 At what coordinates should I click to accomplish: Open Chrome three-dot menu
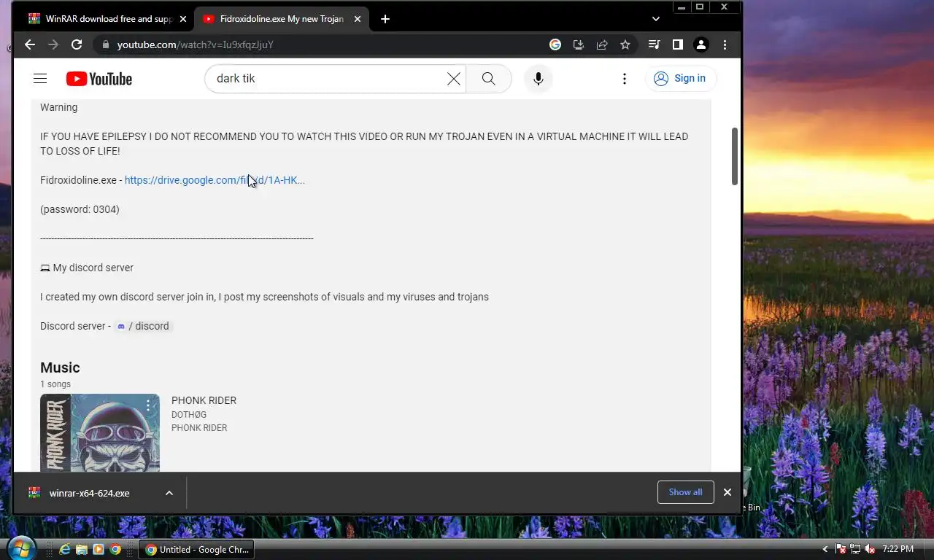[725, 44]
